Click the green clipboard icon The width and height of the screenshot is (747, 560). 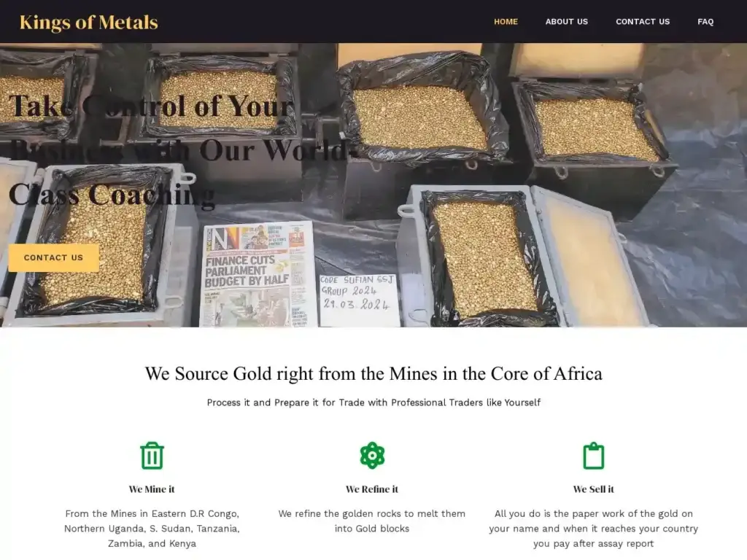(x=594, y=456)
